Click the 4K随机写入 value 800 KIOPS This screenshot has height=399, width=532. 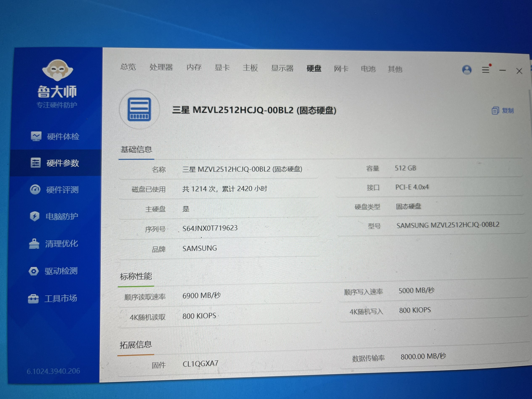click(415, 310)
